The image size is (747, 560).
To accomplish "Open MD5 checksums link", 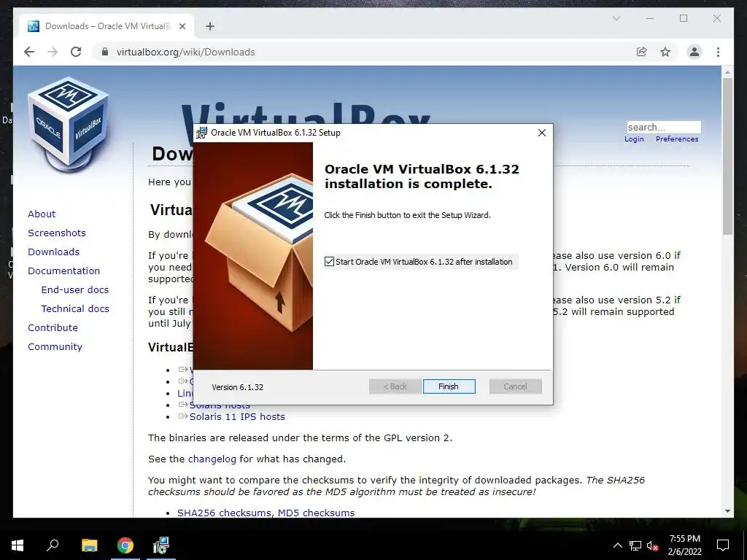I will (316, 513).
